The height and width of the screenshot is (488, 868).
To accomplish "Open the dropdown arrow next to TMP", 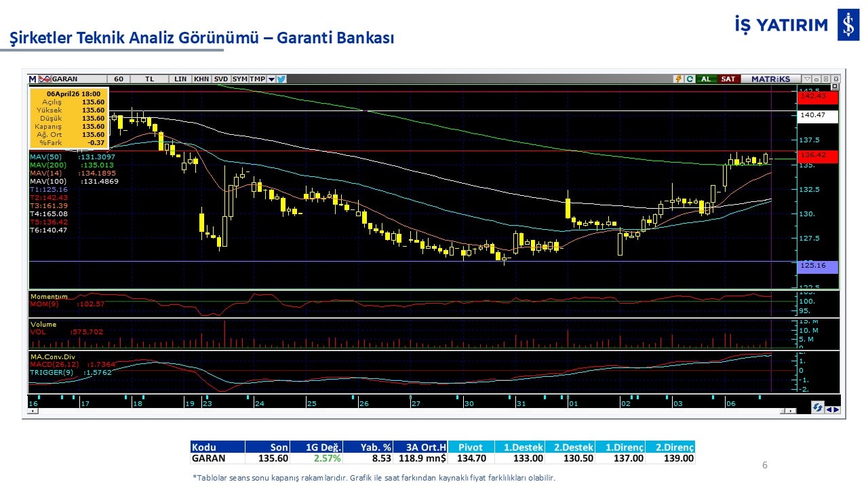I will (x=271, y=79).
